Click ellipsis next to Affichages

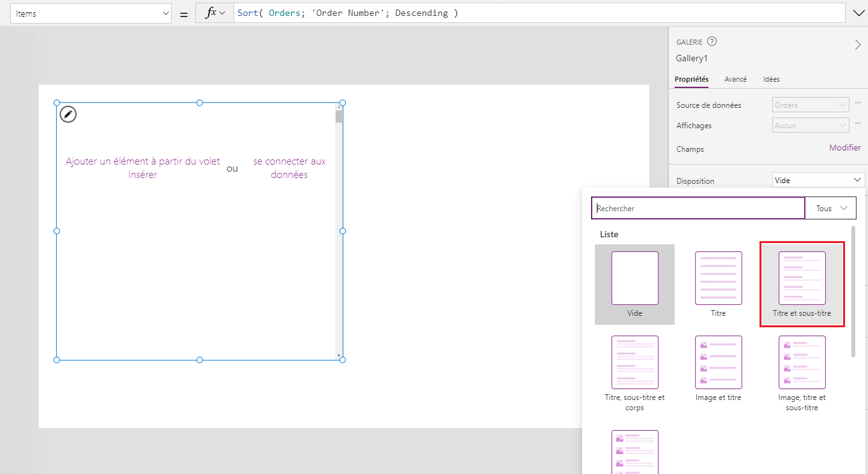coord(858,123)
